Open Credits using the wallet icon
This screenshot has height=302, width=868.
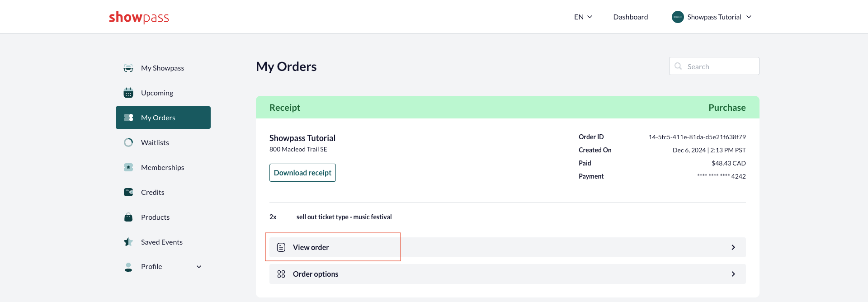[128, 192]
